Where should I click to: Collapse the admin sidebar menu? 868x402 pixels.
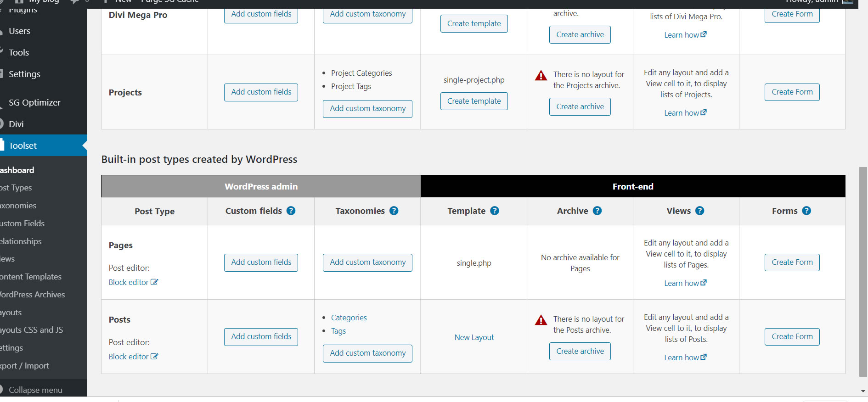[35, 390]
